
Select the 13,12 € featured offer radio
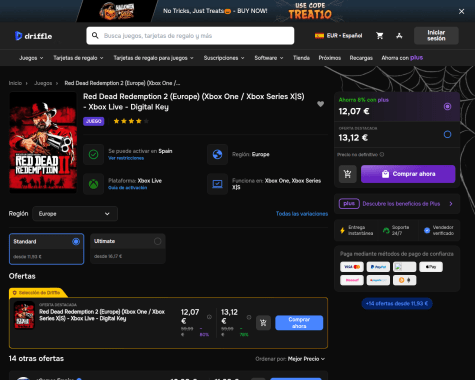coord(447,134)
